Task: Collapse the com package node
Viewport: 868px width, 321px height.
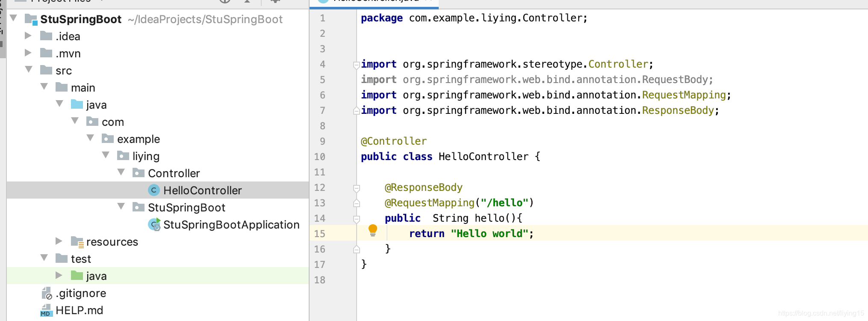Action: (x=75, y=121)
